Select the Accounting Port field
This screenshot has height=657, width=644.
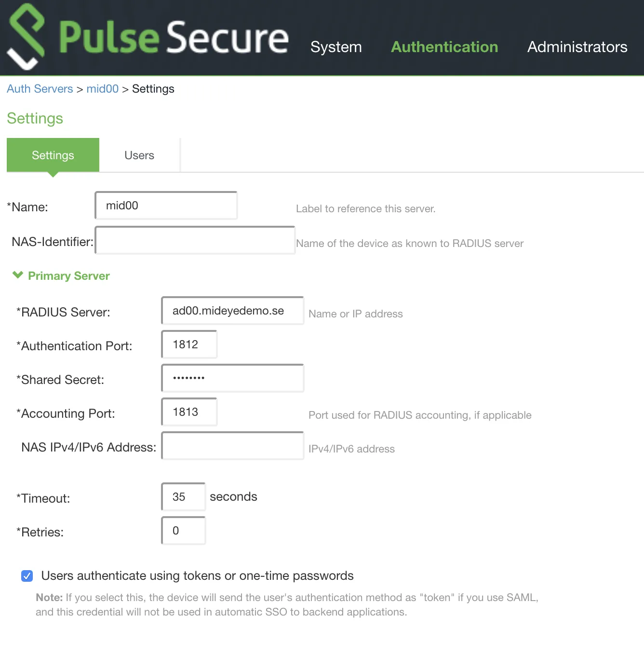click(x=189, y=411)
